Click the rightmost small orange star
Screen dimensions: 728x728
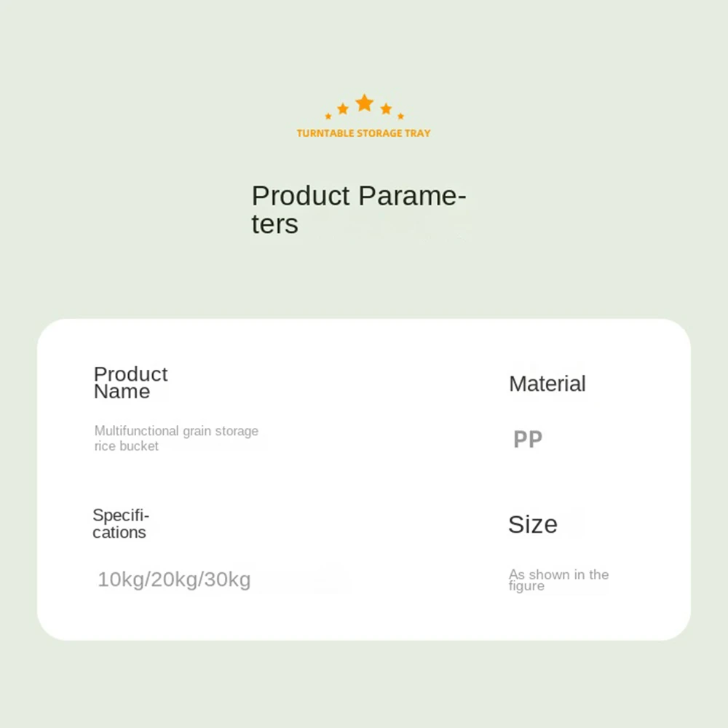pyautogui.click(x=400, y=116)
